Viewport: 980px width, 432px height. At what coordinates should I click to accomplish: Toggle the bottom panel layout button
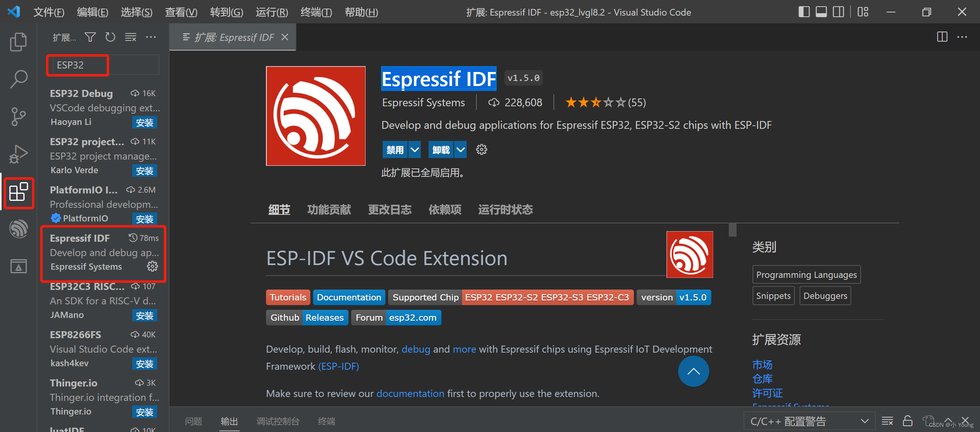821,12
